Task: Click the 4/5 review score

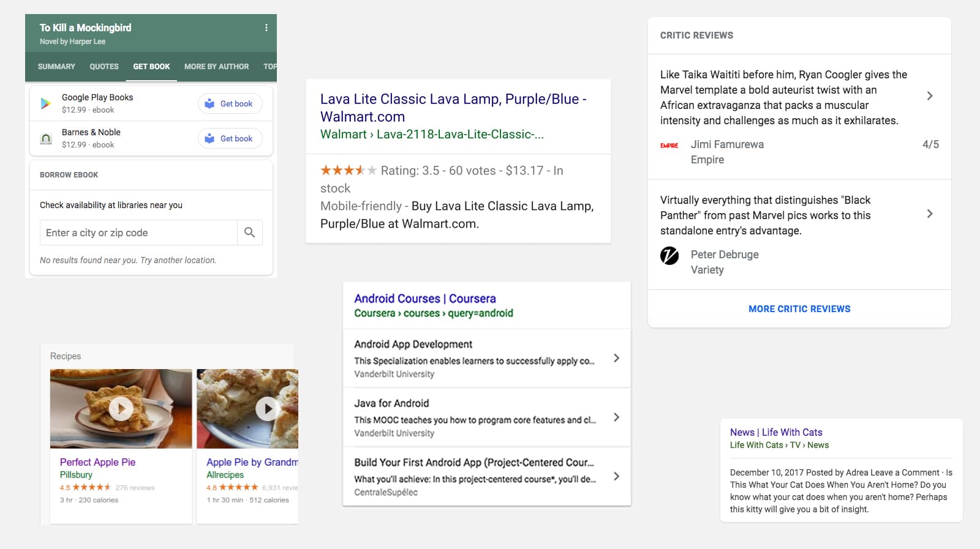Action: click(930, 144)
